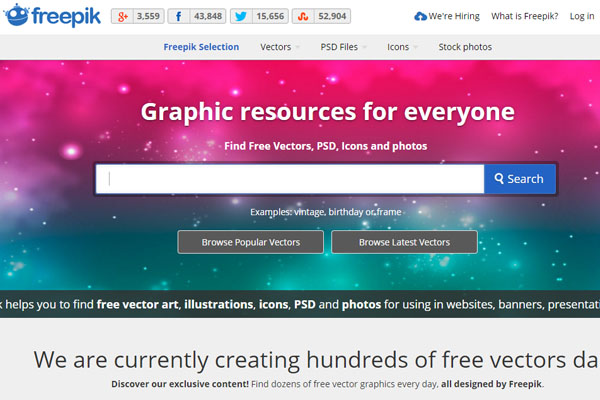Click the Discover our exclusive content! text
The width and height of the screenshot is (600, 400).
tap(180, 384)
